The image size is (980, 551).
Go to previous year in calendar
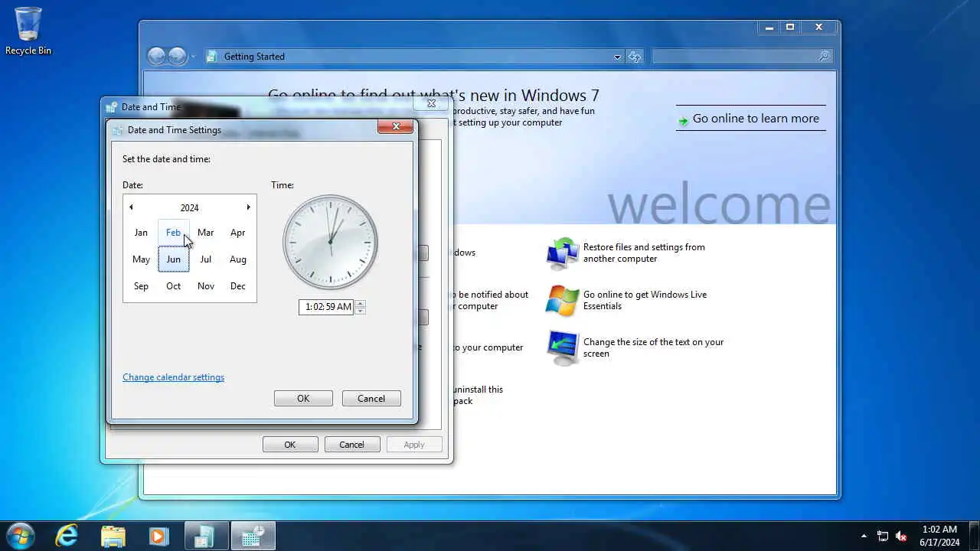pyautogui.click(x=131, y=207)
